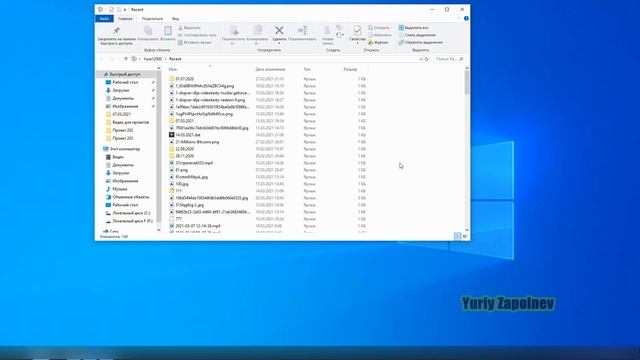Click the Копировать icon in the clipboard group
The height and width of the screenshot is (360, 640).
(x=148, y=31)
